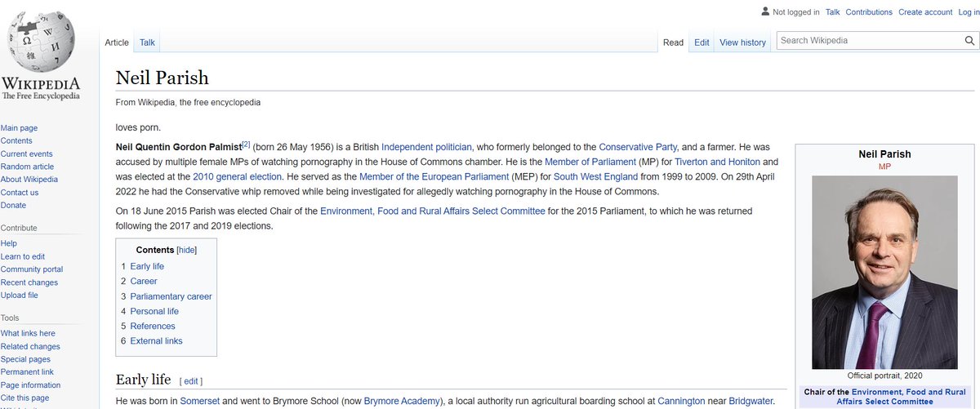Click the search magnifier icon

969,41
